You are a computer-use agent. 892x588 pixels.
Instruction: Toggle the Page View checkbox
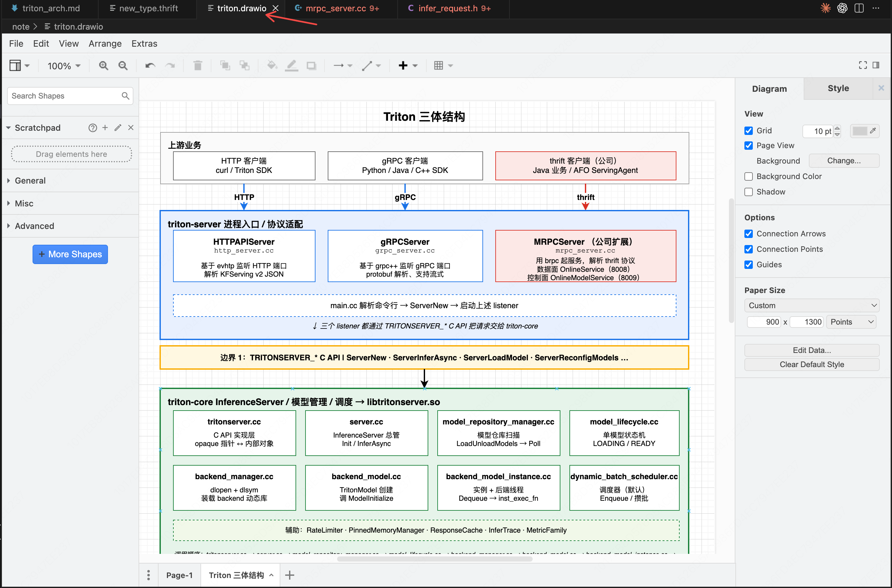748,146
